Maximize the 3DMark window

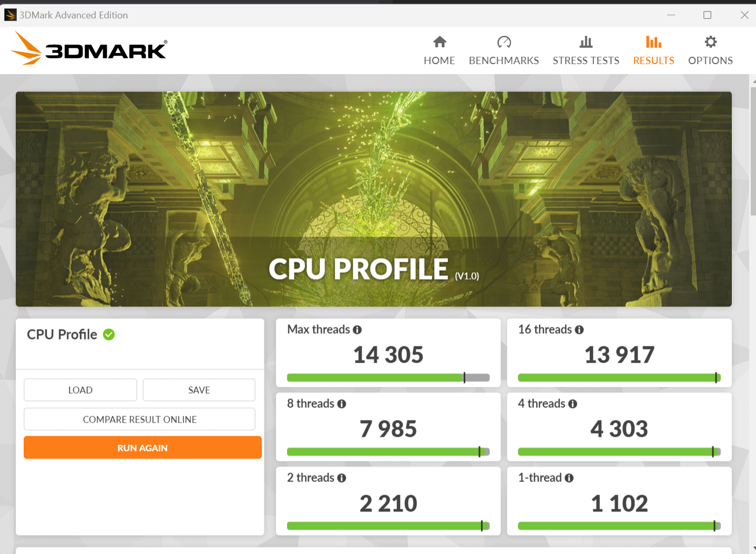(707, 15)
